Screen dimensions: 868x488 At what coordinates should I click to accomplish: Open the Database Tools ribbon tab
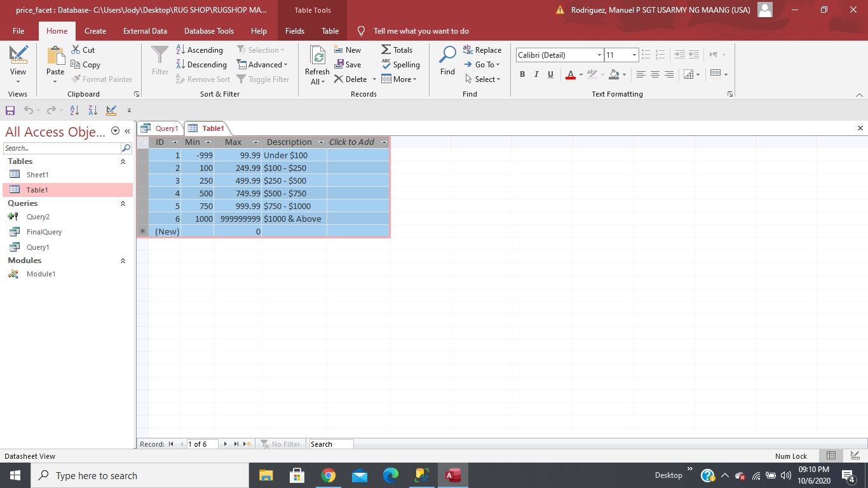(x=208, y=30)
